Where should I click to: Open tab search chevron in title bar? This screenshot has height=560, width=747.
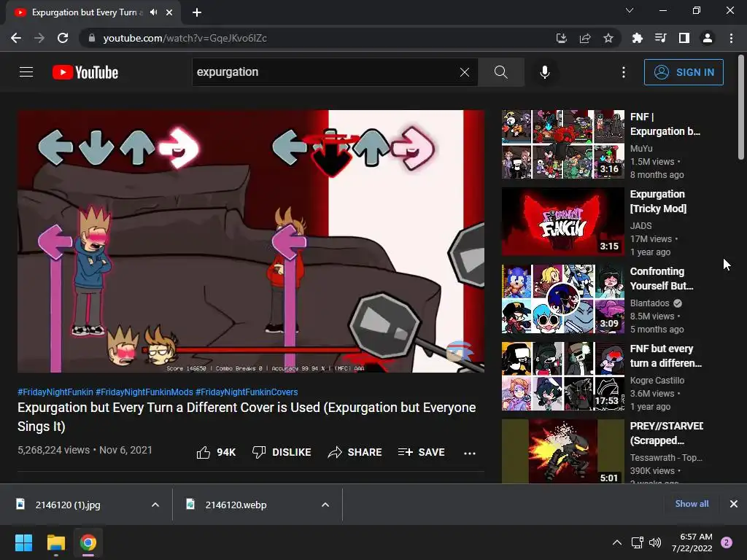(630, 10)
